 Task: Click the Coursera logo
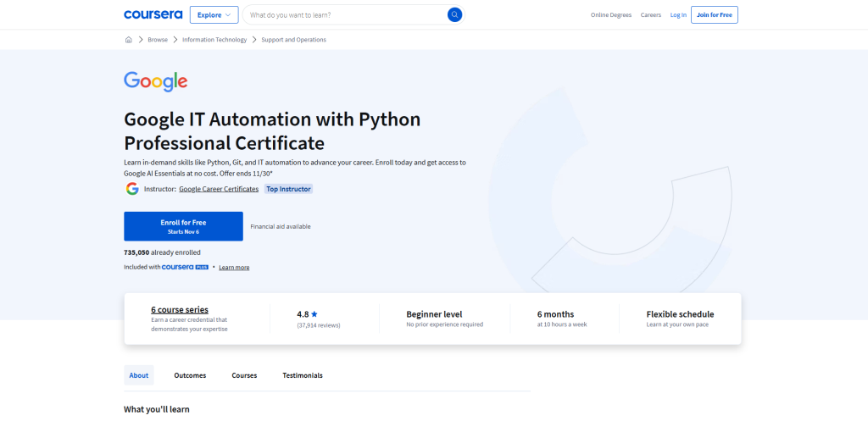(x=153, y=14)
